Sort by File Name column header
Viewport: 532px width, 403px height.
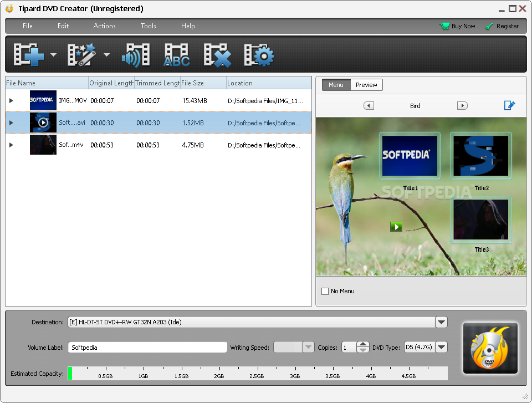click(47, 83)
